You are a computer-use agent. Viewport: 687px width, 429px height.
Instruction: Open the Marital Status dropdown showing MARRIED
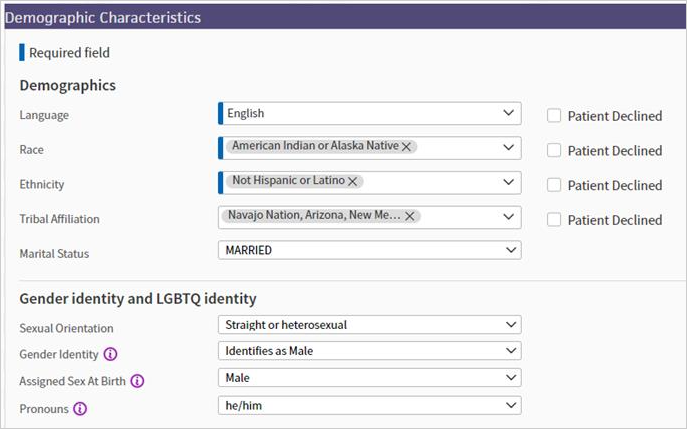[x=369, y=250]
